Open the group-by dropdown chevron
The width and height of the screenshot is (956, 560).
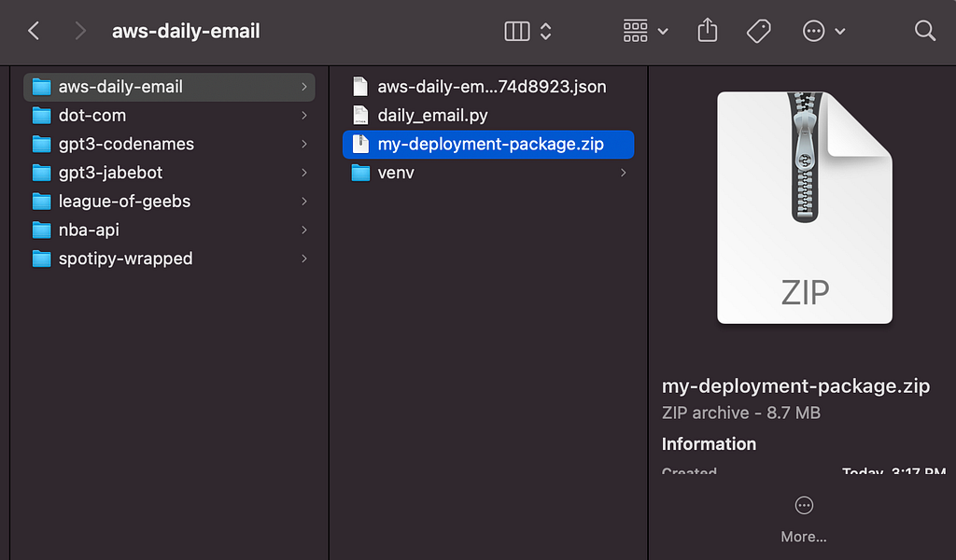(x=664, y=31)
